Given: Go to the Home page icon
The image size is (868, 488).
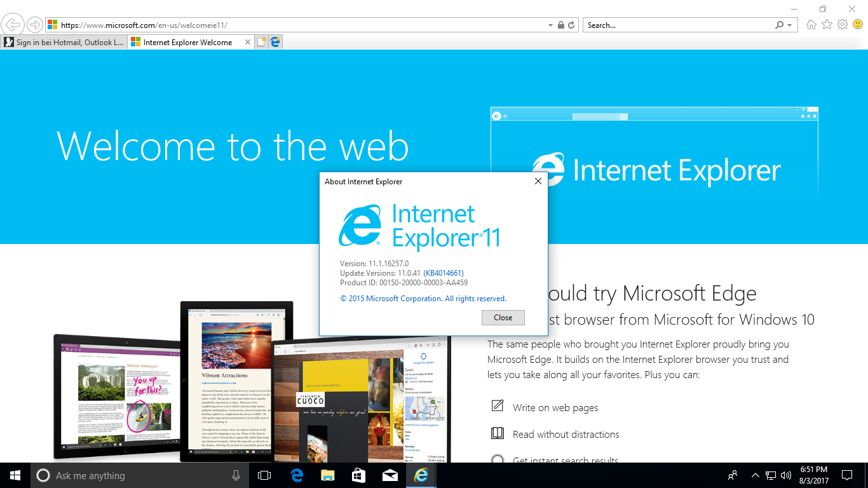Looking at the screenshot, I should (x=811, y=25).
